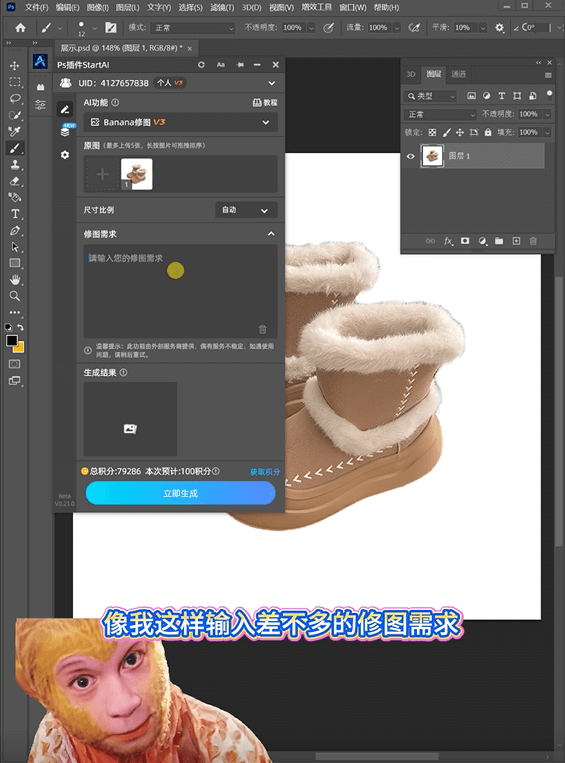
Task: Select the Hand tool
Action: point(15,280)
